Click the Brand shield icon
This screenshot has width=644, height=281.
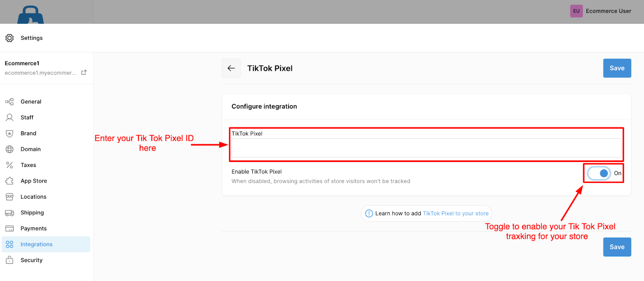pos(10,133)
